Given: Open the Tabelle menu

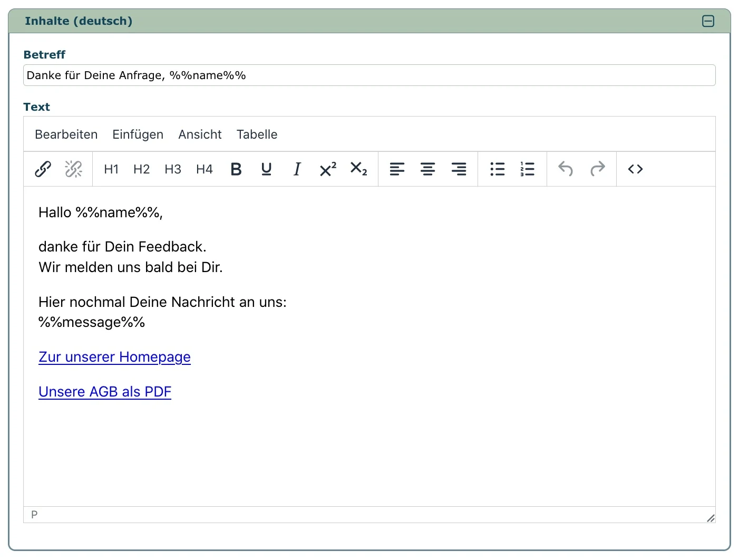Looking at the screenshot, I should click(257, 134).
